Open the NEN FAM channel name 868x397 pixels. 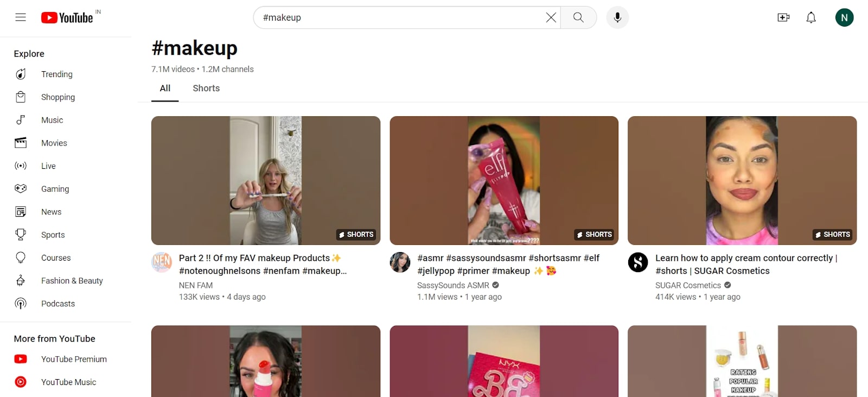coord(196,285)
